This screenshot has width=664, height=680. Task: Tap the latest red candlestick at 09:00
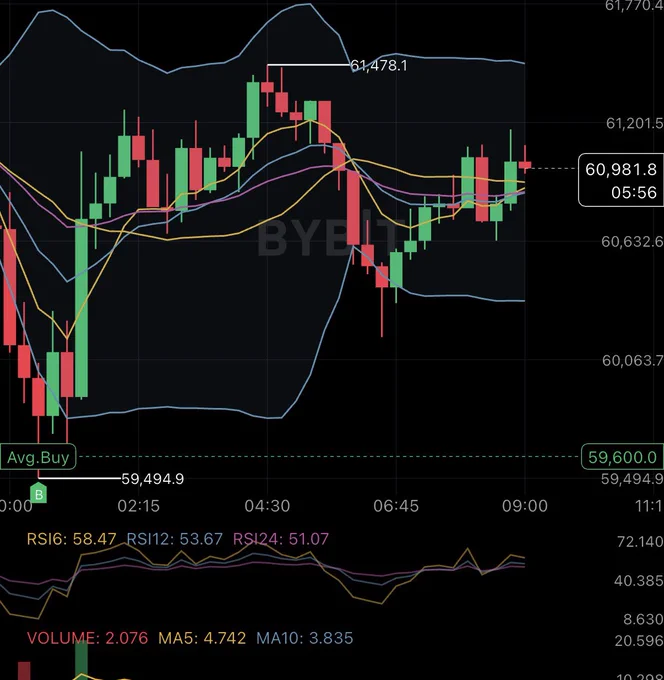[525, 164]
